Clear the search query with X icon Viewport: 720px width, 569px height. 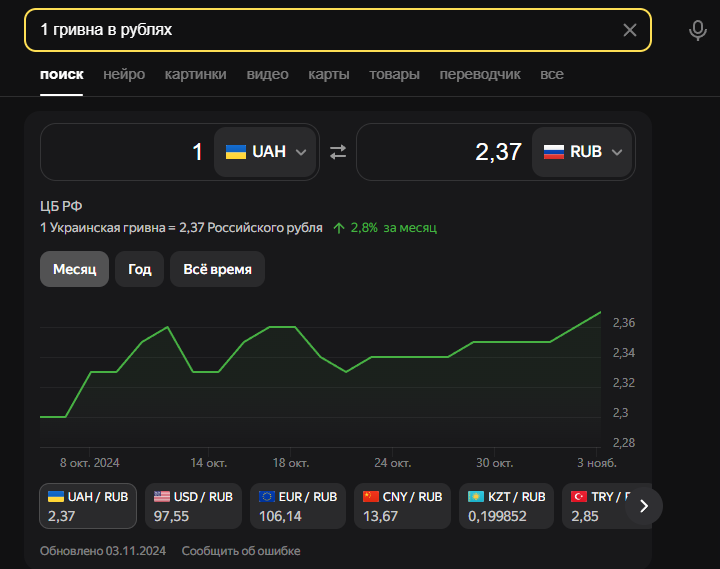630,30
